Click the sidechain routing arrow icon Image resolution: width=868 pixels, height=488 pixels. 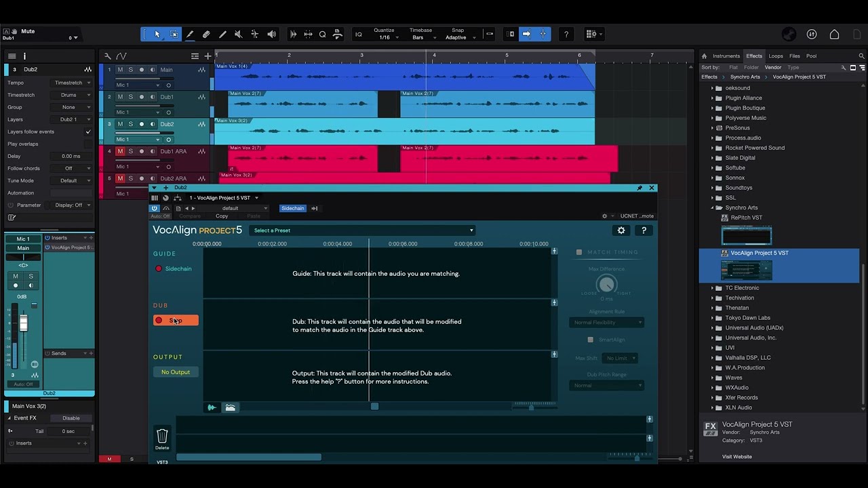(x=315, y=208)
